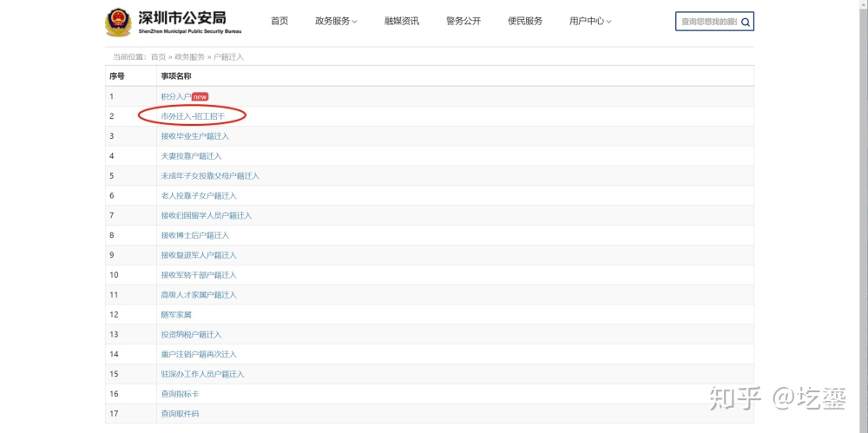Viewport: 868px width, 433px height.
Task: Open 市外迁入-招工招干 link
Action: [193, 116]
